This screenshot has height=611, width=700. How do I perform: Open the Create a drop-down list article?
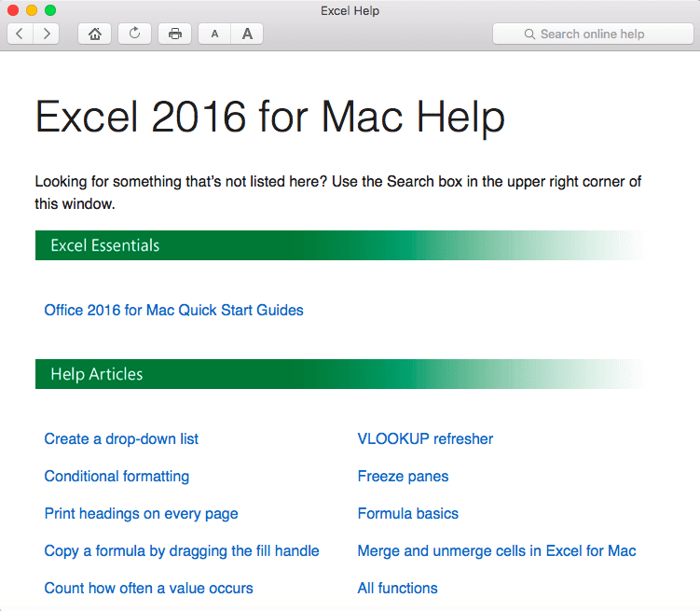121,438
